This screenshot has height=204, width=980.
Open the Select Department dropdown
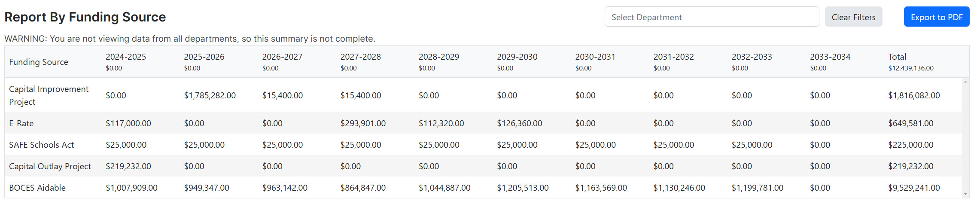click(712, 17)
